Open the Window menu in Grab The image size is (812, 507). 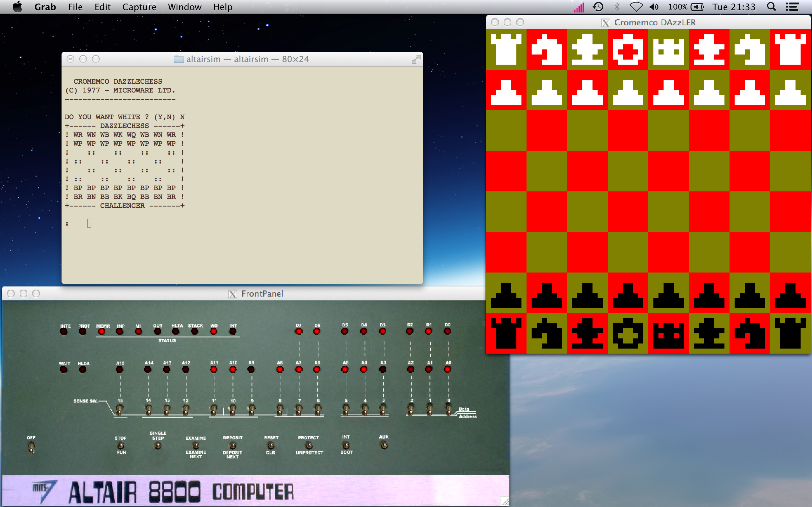click(185, 7)
